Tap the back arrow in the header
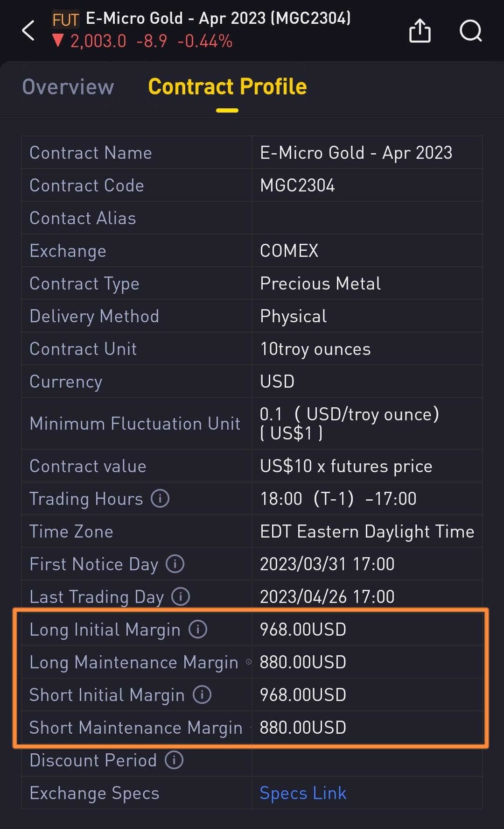This screenshot has width=504, height=829. 28,31
